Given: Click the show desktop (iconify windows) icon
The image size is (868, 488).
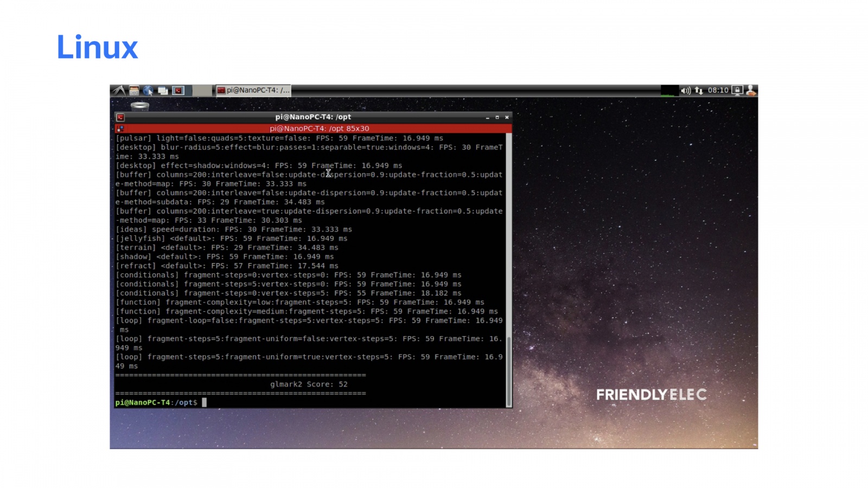Looking at the screenshot, I should pos(163,91).
